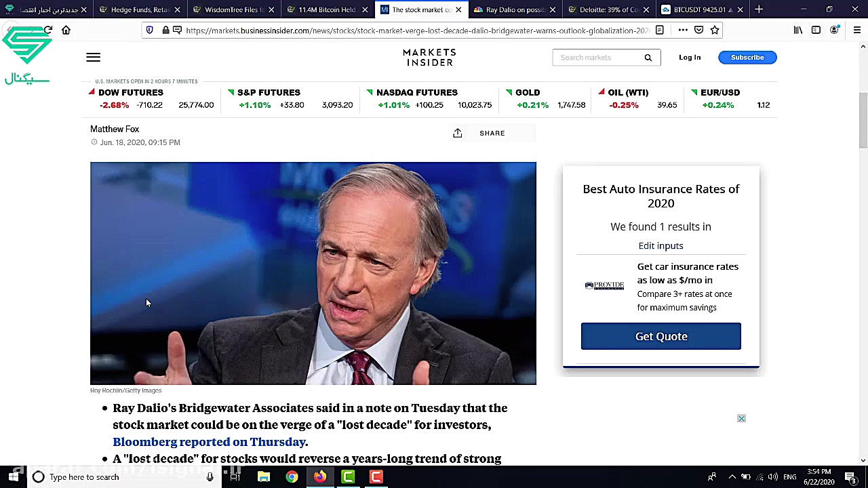
Task: Save page to Pocket
Action: [698, 30]
